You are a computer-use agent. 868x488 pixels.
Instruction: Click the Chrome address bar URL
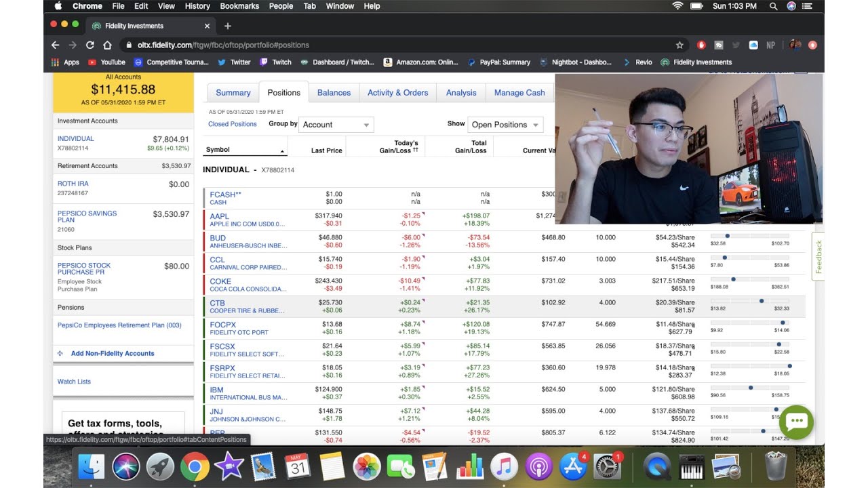pyautogui.click(x=223, y=45)
